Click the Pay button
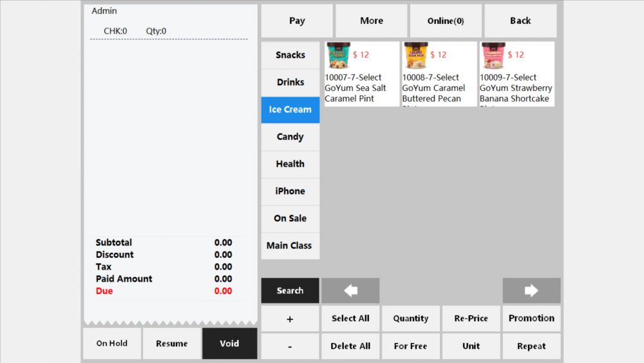The height and width of the screenshot is (363, 644). pyautogui.click(x=297, y=21)
